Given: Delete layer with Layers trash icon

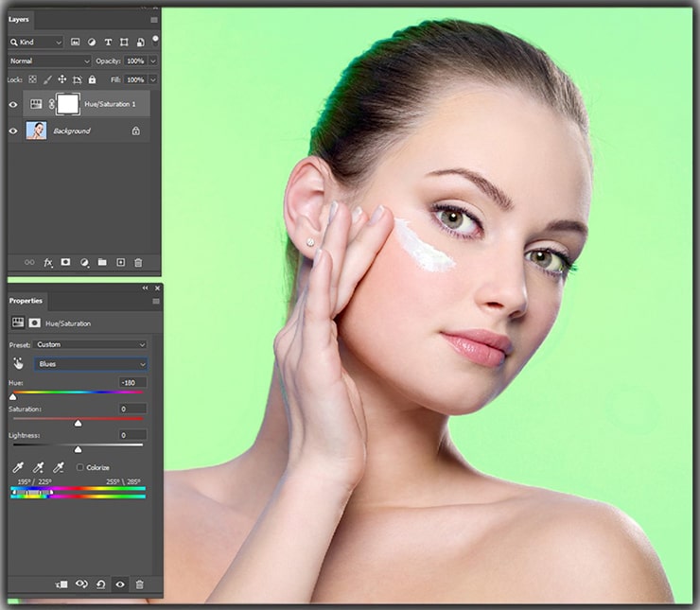Looking at the screenshot, I should click(138, 262).
